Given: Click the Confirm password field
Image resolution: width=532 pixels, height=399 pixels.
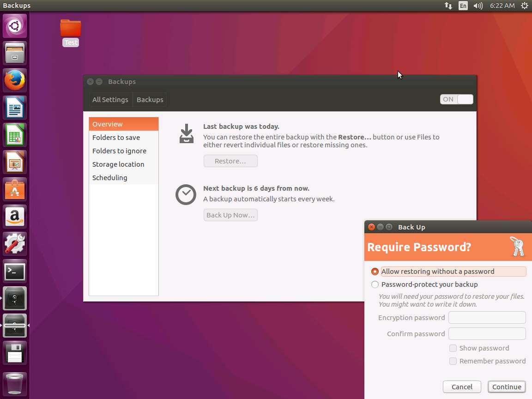Looking at the screenshot, I should [487, 334].
